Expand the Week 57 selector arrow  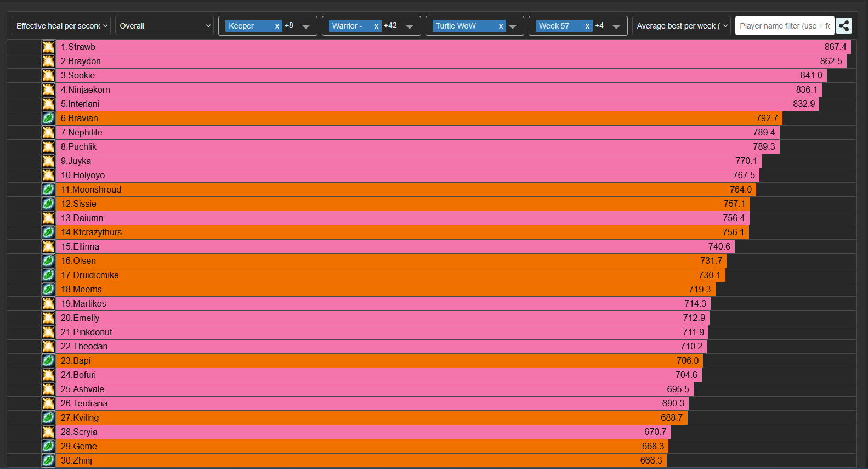[616, 26]
